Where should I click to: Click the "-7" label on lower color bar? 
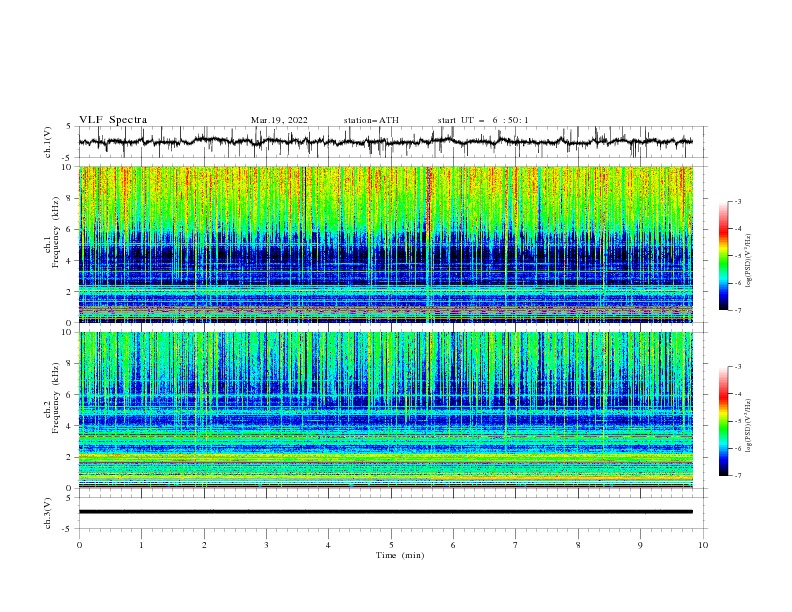click(x=737, y=475)
